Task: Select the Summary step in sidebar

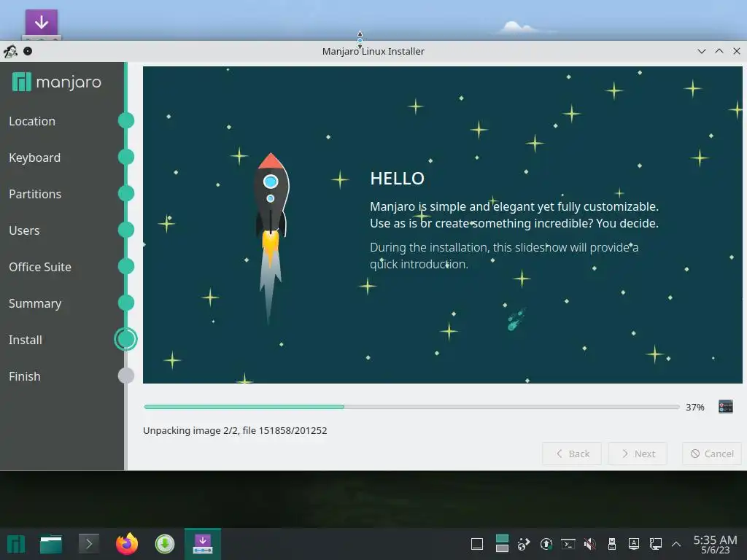Action: tap(35, 303)
